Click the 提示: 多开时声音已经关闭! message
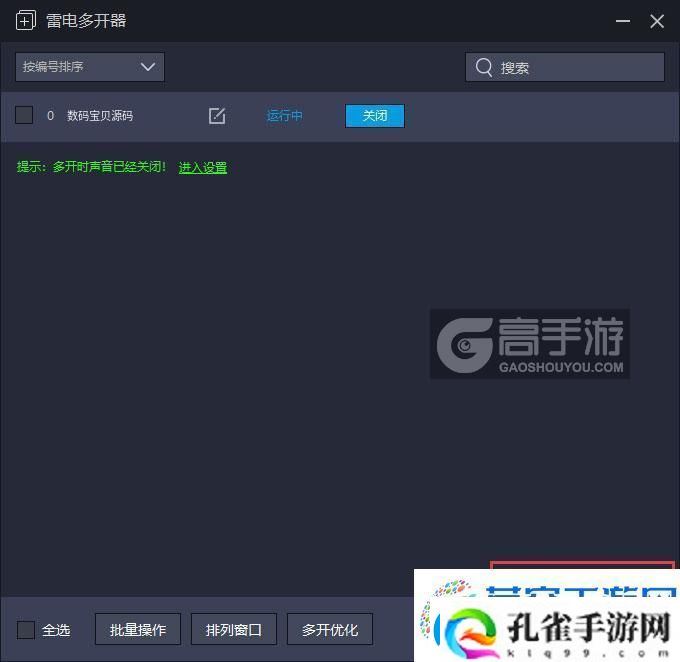The height and width of the screenshot is (662, 680). [91, 167]
